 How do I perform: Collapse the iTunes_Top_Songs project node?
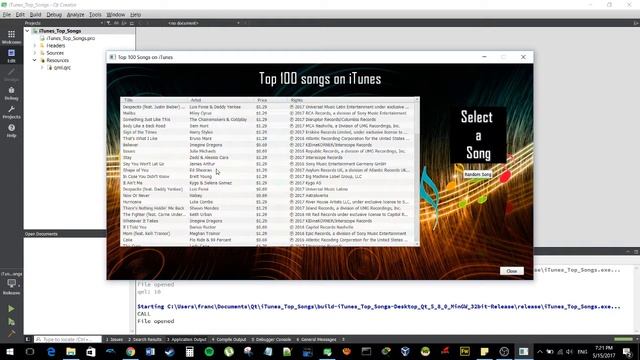click(27, 31)
